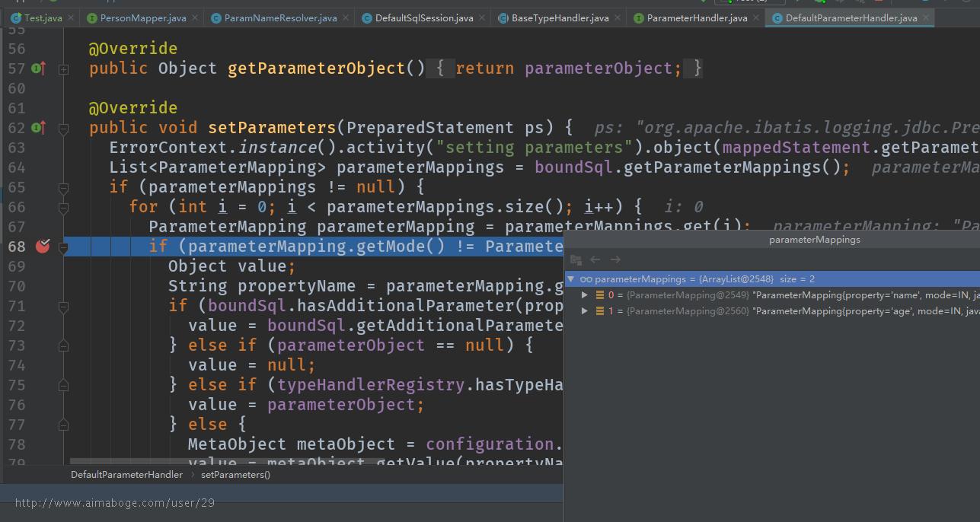Image resolution: width=980 pixels, height=522 pixels.
Task: Close the BaseTypeHandler.java tab
Action: click(618, 18)
